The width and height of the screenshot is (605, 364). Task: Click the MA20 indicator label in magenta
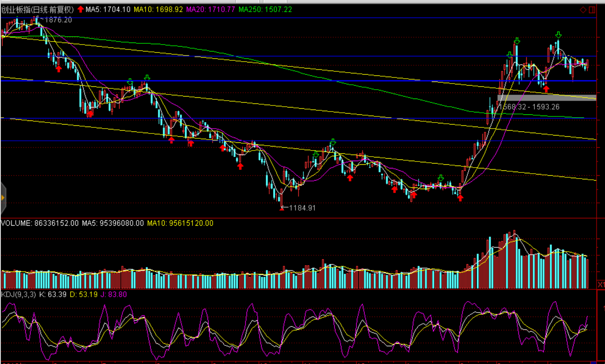[x=210, y=9]
